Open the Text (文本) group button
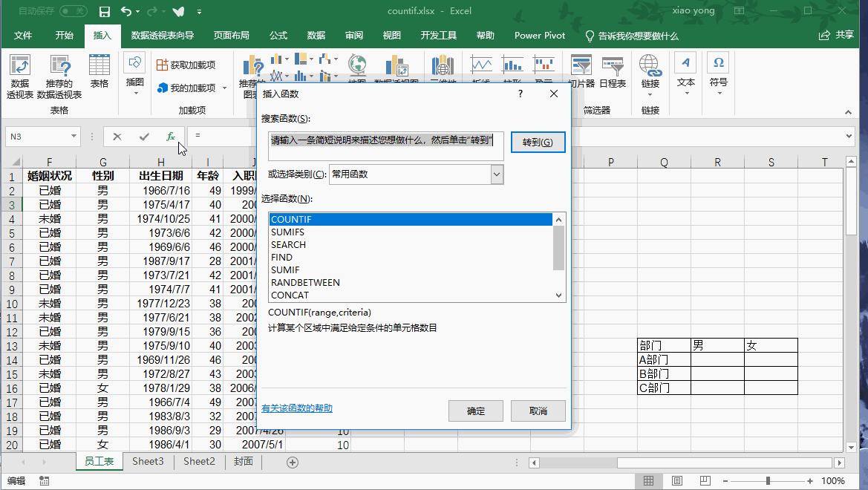 pos(685,75)
